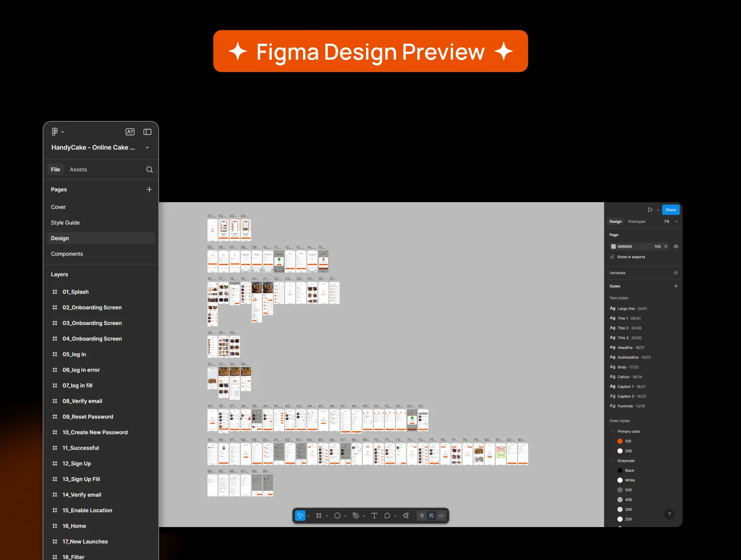Search the file with the magnifier icon
The height and width of the screenshot is (560, 741).
(149, 170)
